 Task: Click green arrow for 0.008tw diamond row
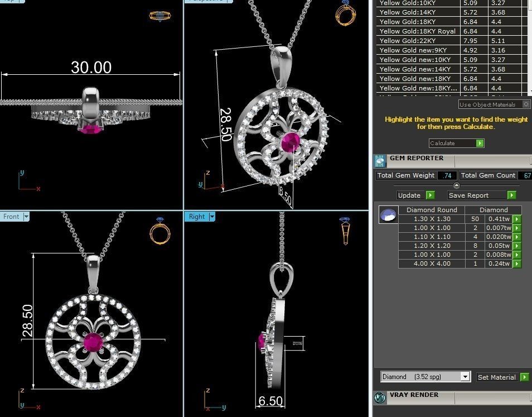pos(516,255)
